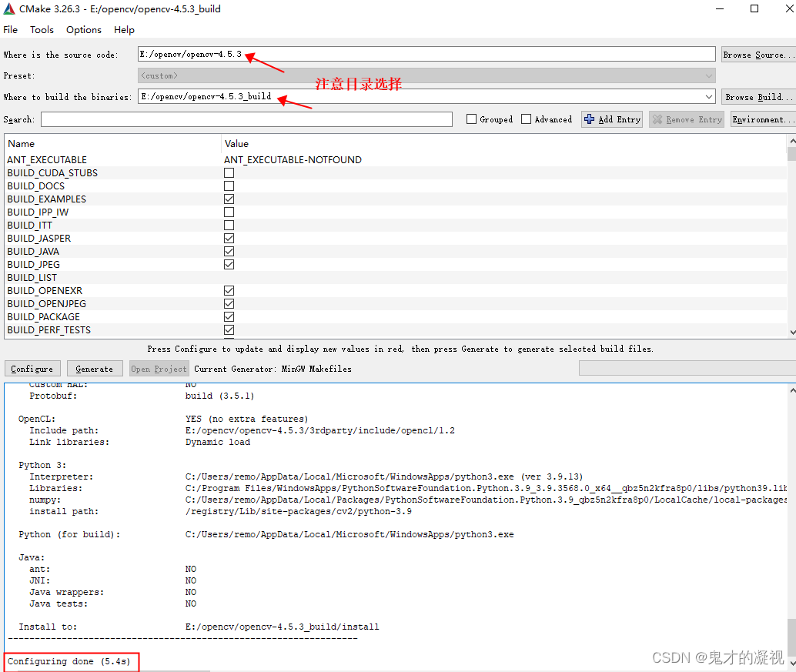
Task: Open the Tools menu
Action: click(x=42, y=29)
